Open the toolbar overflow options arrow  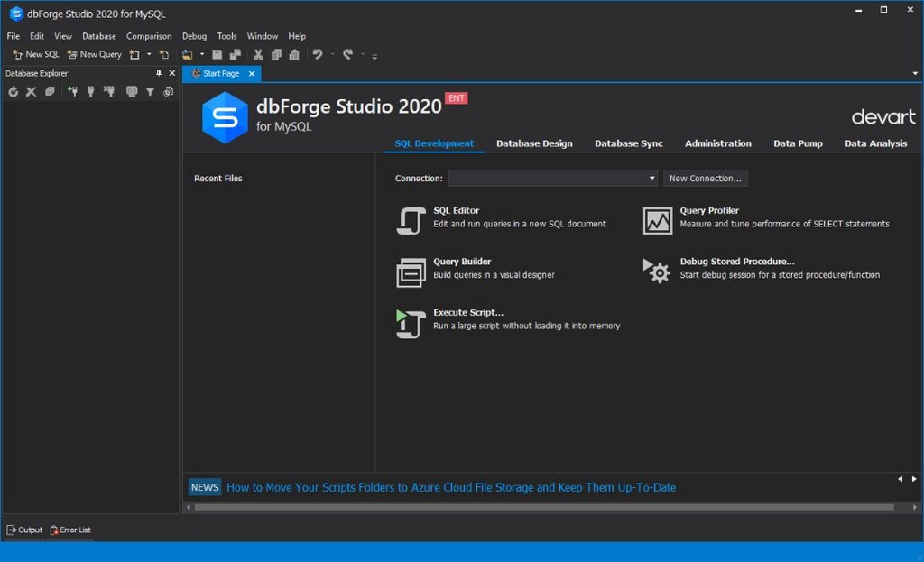pyautogui.click(x=374, y=57)
